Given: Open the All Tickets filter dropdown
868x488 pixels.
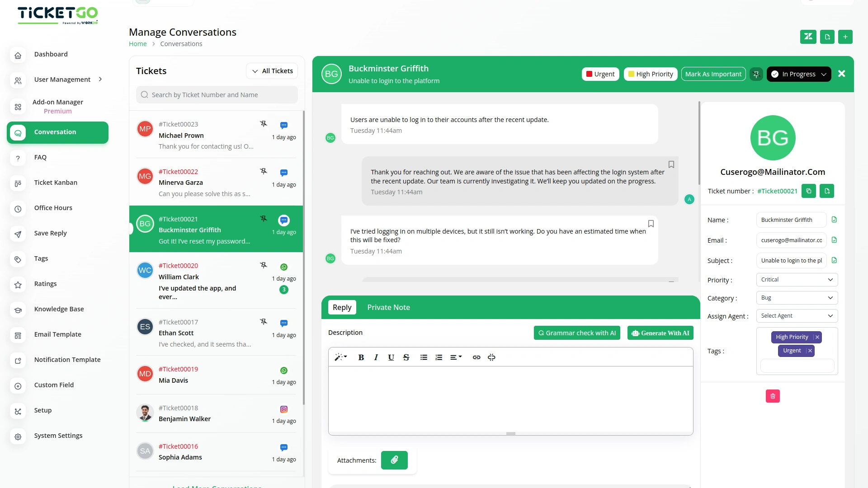Looking at the screenshot, I should (272, 70).
